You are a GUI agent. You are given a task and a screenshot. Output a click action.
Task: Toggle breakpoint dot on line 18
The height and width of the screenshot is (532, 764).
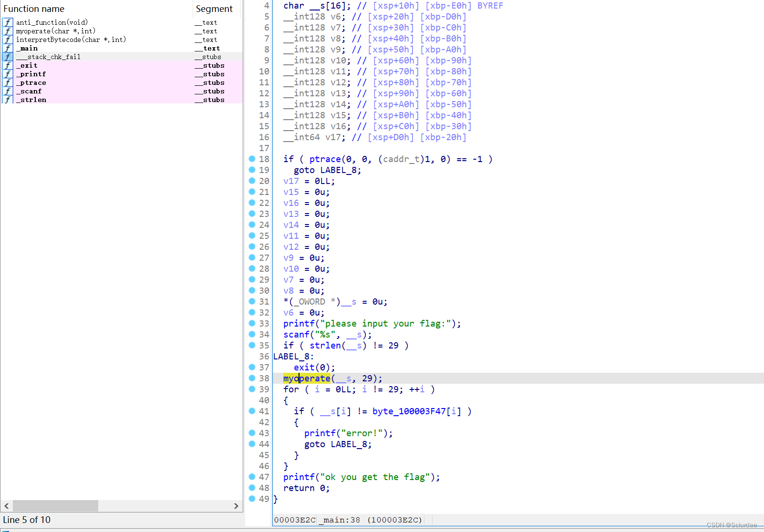coord(252,159)
